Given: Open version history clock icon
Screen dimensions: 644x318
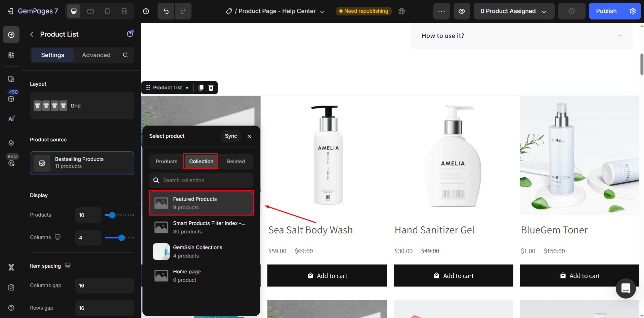Looking at the screenshot, I should (146, 11).
